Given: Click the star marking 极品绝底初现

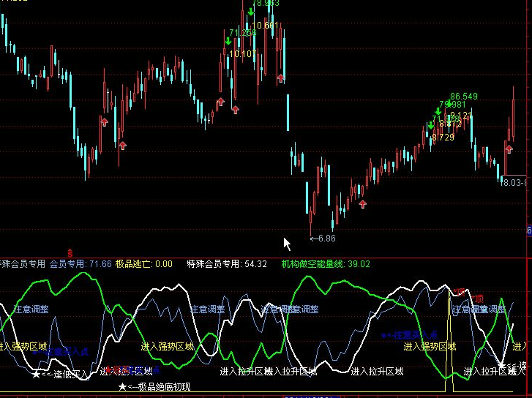Looking at the screenshot, I should click(x=122, y=386).
